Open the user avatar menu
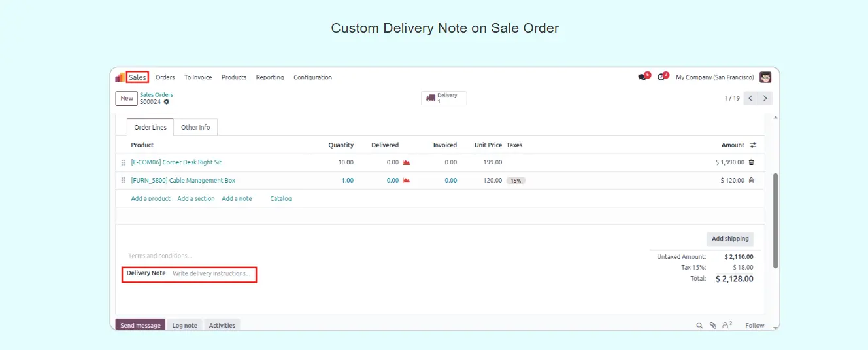The image size is (868, 350). coord(765,77)
